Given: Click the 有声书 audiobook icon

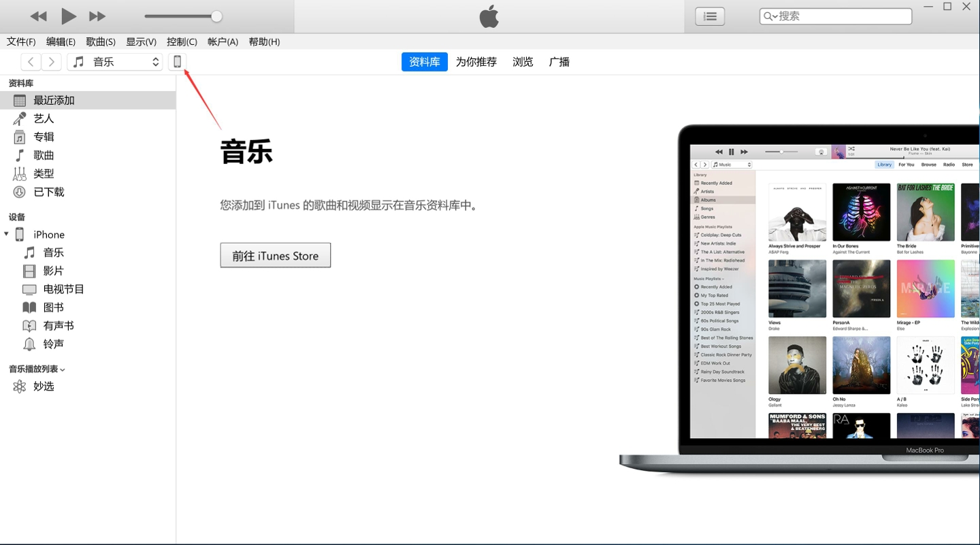Looking at the screenshot, I should pos(29,326).
